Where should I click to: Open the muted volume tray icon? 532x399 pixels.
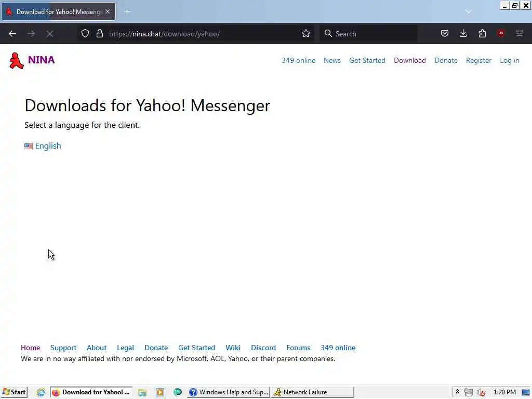pyautogui.click(x=481, y=393)
